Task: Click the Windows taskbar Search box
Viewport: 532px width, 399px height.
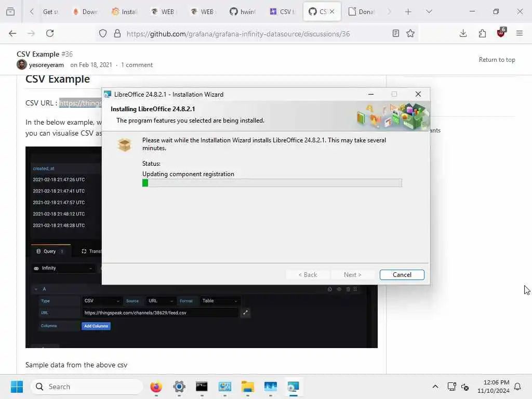Action: coord(87,387)
